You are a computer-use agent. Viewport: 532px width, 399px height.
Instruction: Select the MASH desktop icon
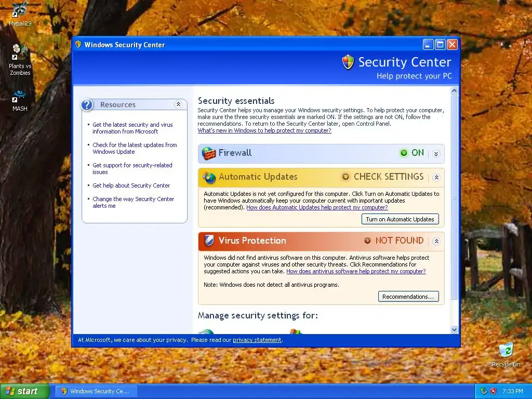[20, 100]
